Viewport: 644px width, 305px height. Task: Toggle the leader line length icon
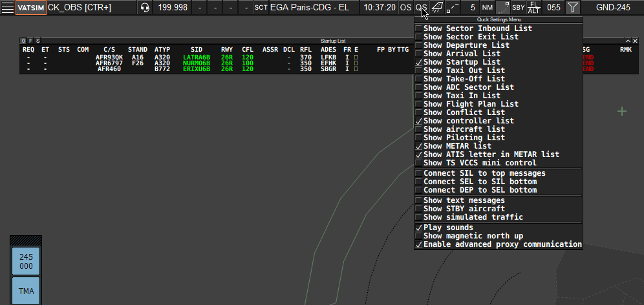coord(452,7)
